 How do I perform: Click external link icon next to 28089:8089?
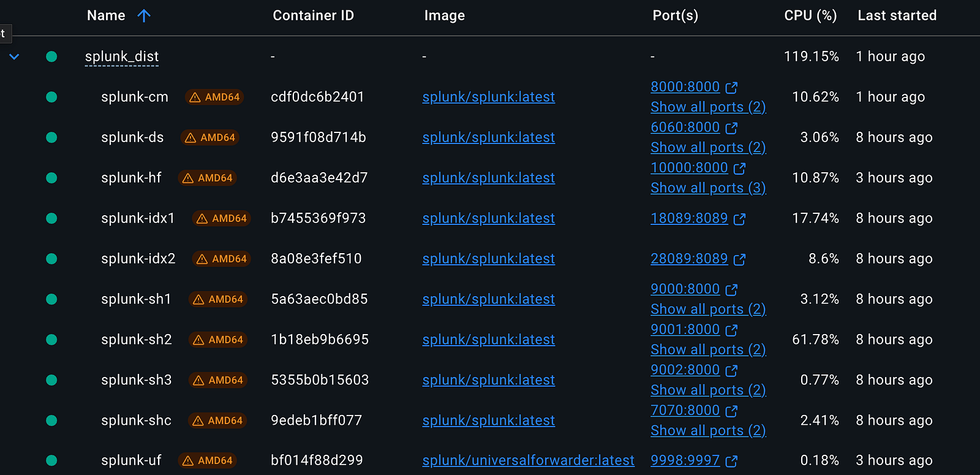coord(739,259)
